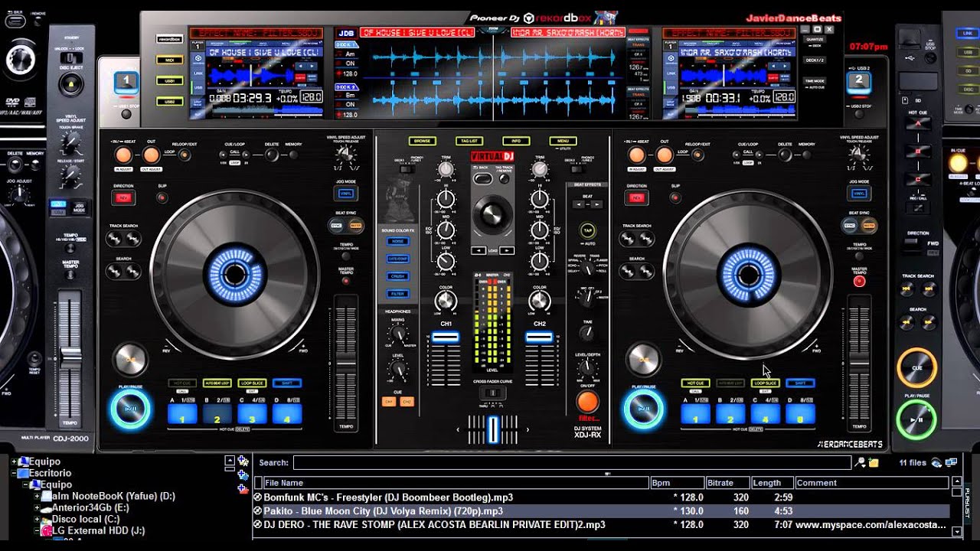Toggle reverse Direction on right deck
980x551 pixels.
point(635,197)
